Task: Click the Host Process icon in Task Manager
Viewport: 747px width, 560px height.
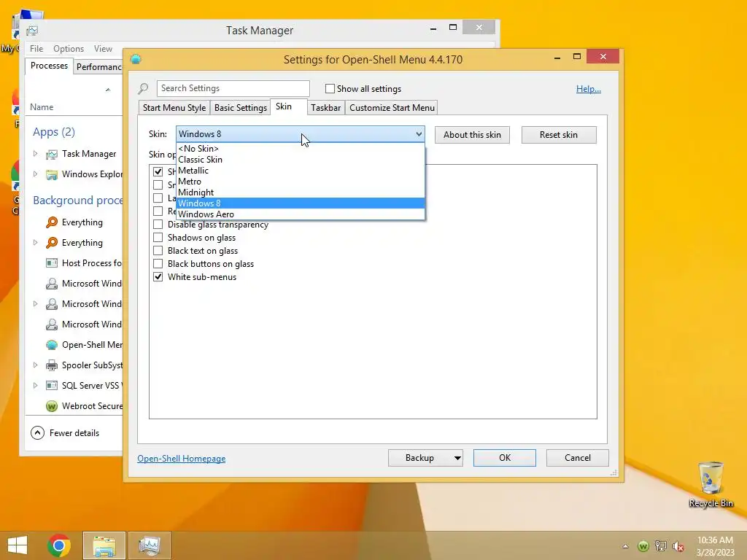Action: pyautogui.click(x=52, y=262)
